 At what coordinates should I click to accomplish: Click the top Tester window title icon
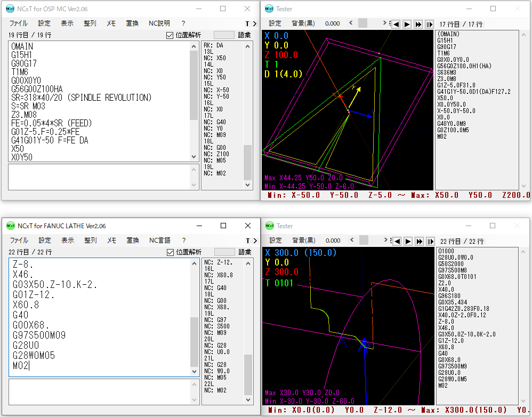click(269, 9)
